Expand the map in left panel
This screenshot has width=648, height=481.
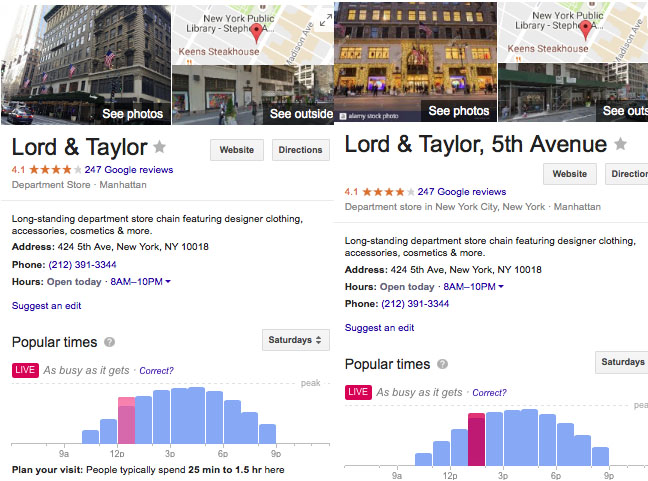click(x=326, y=19)
